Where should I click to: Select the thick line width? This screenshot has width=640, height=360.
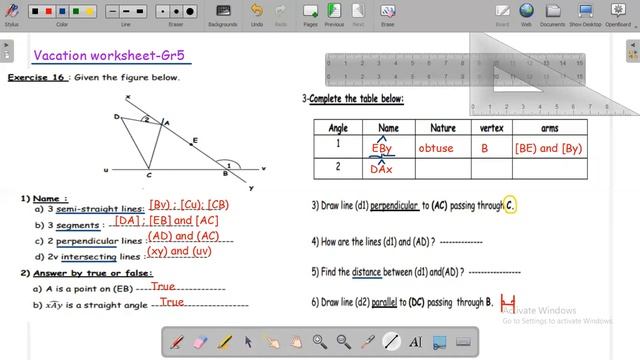click(x=140, y=11)
